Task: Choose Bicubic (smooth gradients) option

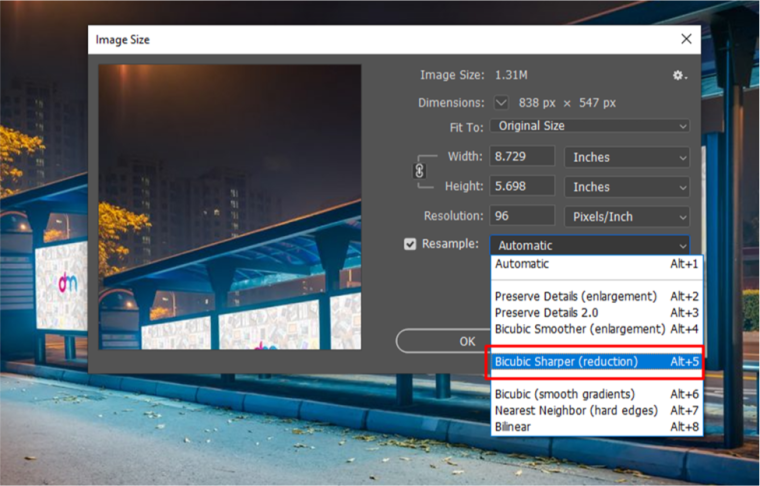Action: [x=597, y=394]
